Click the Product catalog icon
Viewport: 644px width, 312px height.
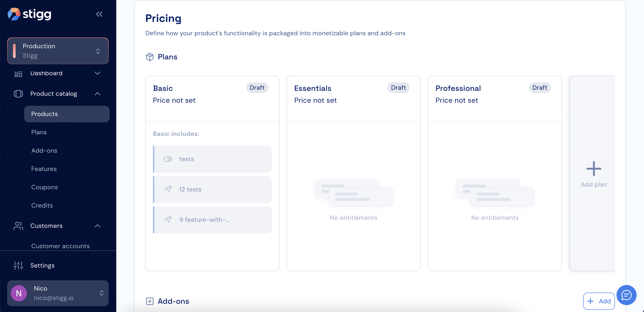pos(18,94)
